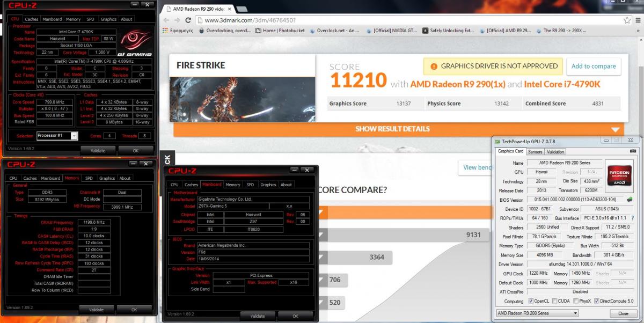
Task: Reload the 3dmark.com page in Chrome
Action: tap(188, 20)
